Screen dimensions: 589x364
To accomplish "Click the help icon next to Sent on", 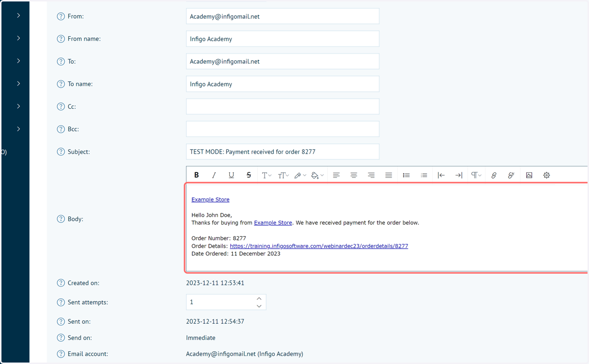I will point(61,322).
